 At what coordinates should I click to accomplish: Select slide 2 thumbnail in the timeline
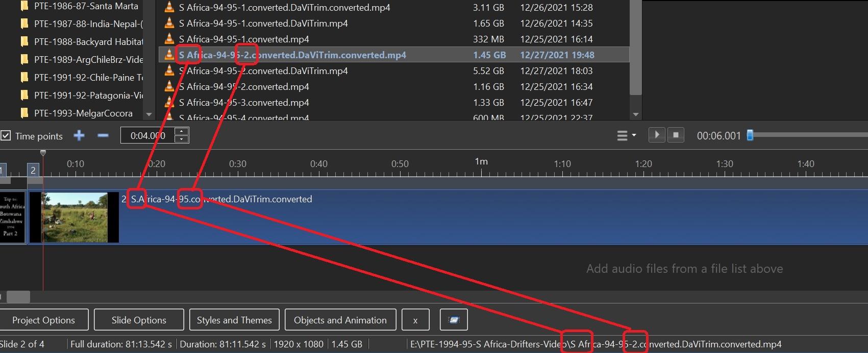pos(75,217)
